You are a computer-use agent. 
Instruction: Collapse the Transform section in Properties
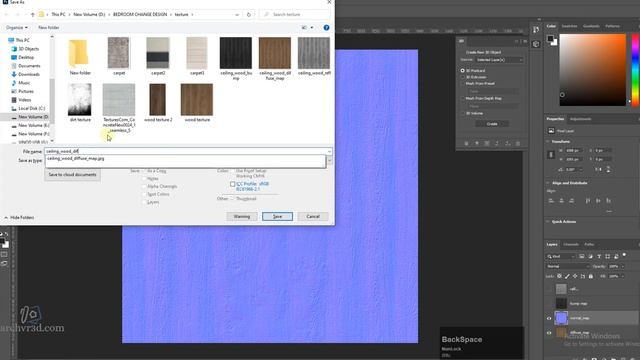click(548, 142)
